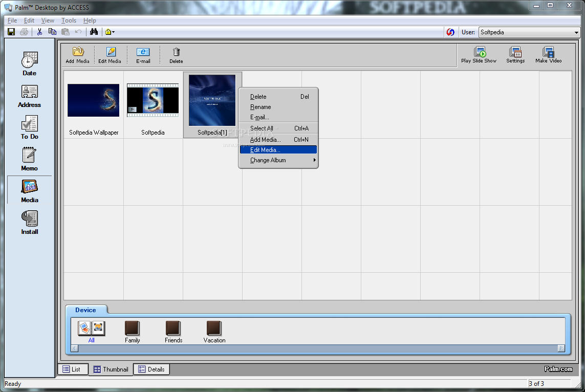
Task: Expand the Change Album submenu
Action: click(x=278, y=160)
